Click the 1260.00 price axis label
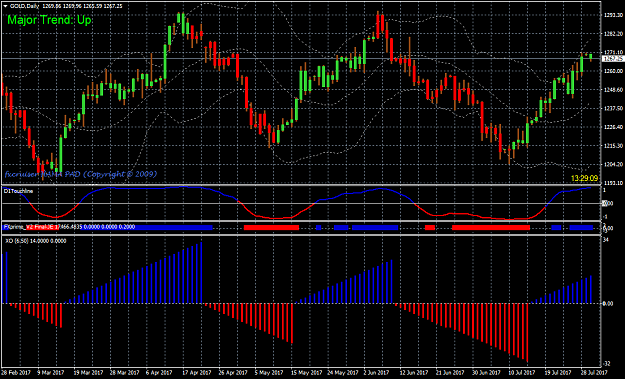 coord(614,71)
